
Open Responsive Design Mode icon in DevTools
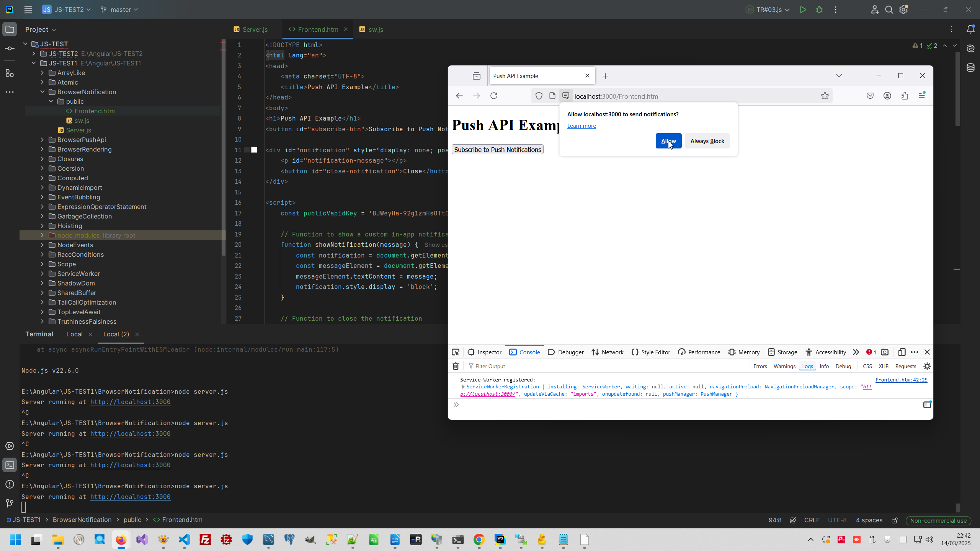click(902, 352)
